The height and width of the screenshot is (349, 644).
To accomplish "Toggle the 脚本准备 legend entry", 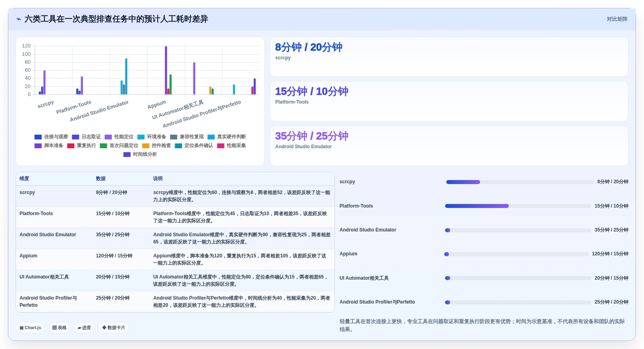I will coord(49,145).
